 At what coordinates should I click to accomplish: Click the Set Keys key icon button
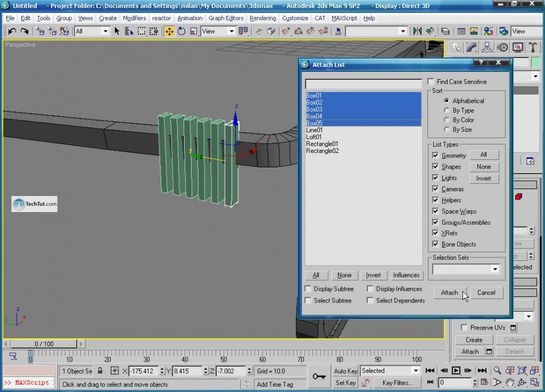(x=320, y=377)
